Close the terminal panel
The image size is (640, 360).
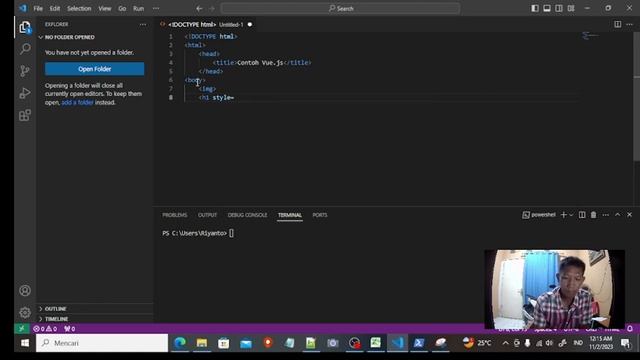(629, 215)
